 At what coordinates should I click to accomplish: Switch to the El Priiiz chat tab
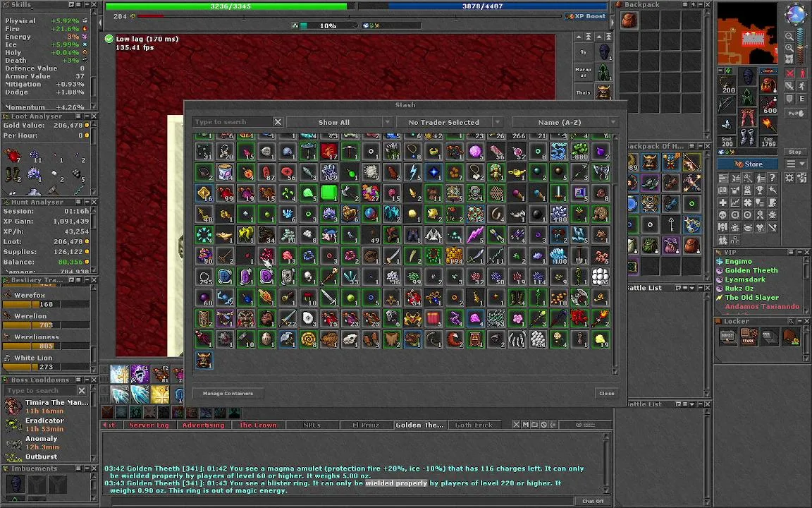(366, 425)
